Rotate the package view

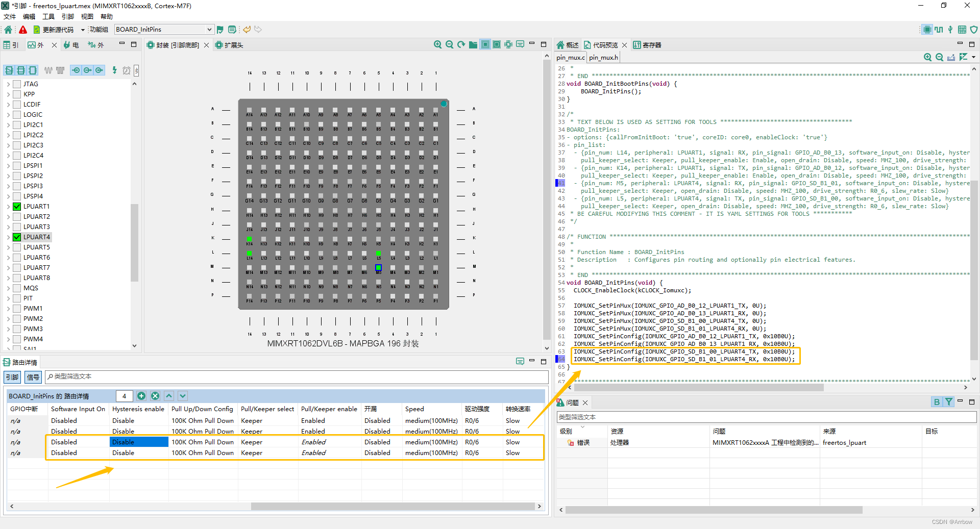click(461, 45)
